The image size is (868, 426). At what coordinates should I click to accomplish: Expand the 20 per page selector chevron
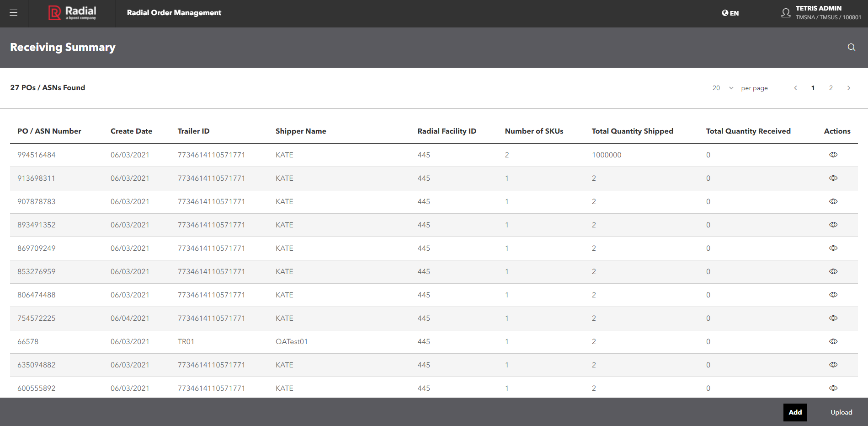731,88
